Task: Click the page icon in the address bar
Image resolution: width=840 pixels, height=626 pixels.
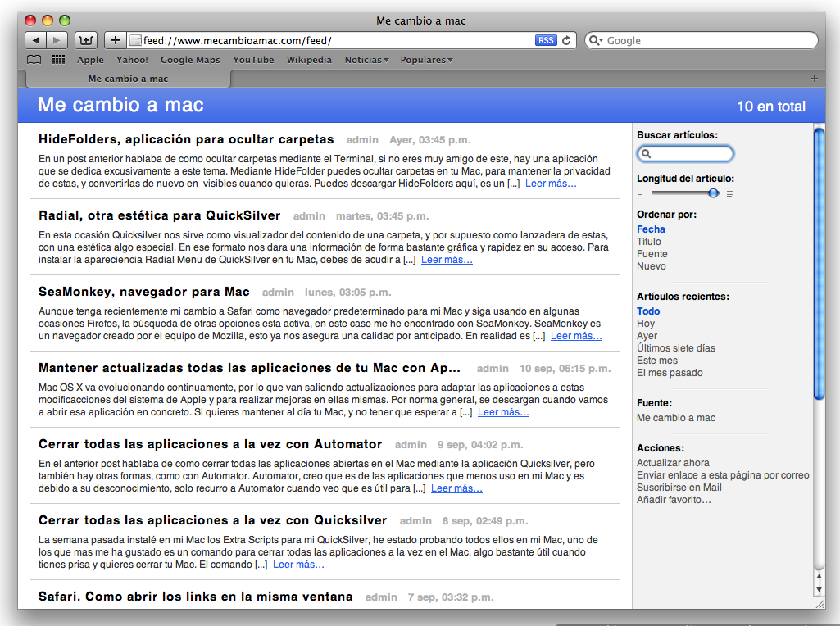Action: click(x=135, y=40)
